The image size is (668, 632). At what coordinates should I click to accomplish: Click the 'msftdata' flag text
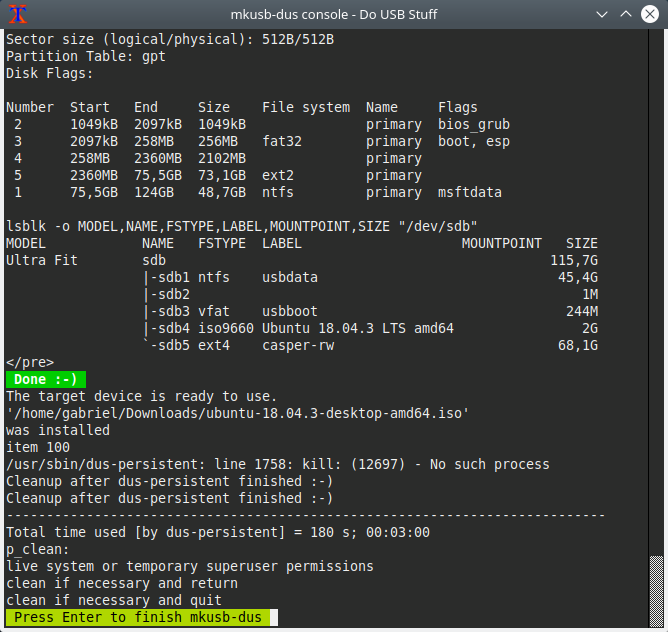[x=470, y=192]
